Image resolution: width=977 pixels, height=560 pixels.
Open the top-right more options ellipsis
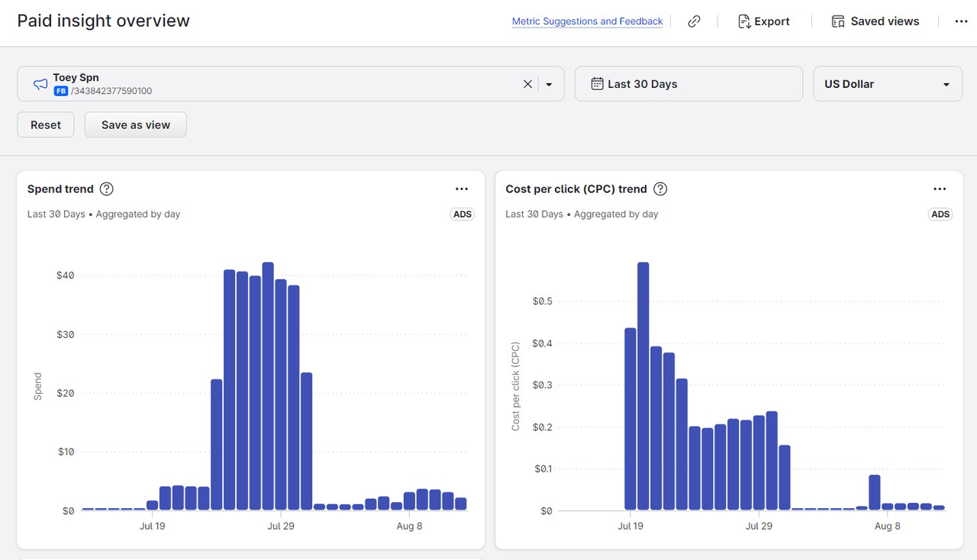point(961,21)
